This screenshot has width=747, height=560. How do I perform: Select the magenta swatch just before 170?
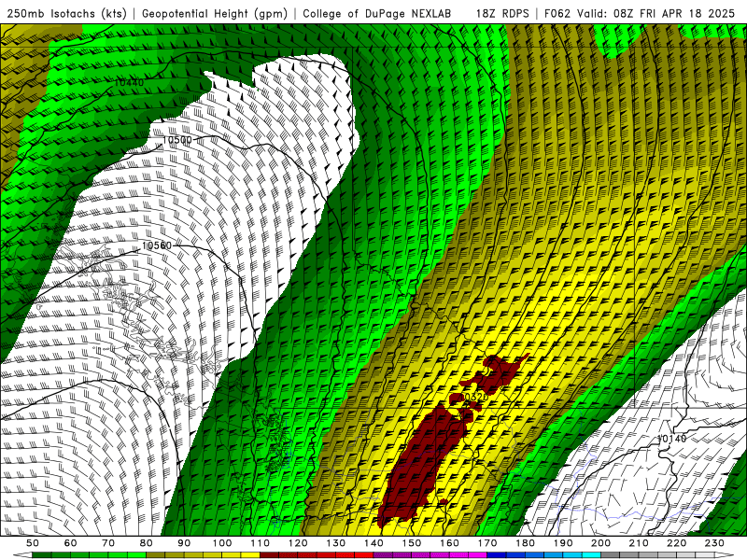pos(477,555)
